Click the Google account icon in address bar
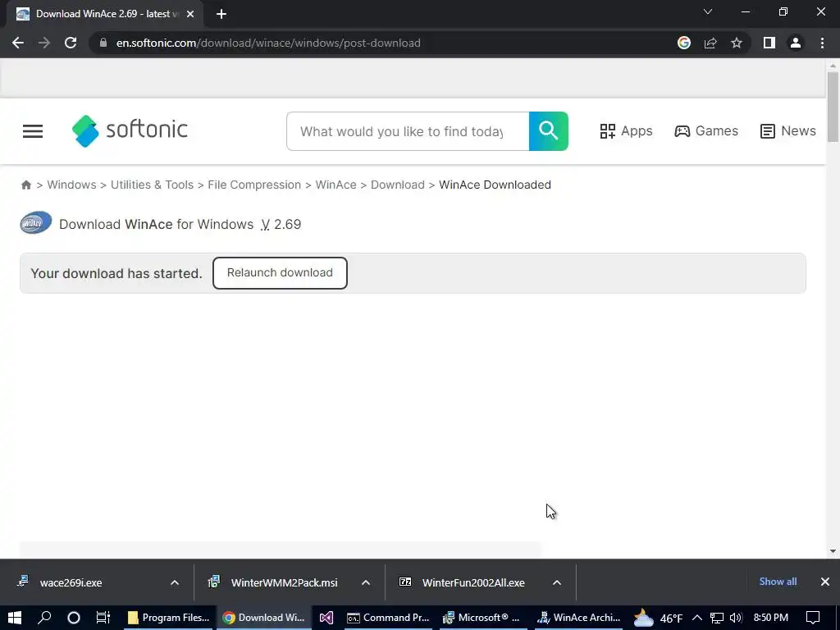 pos(684,43)
